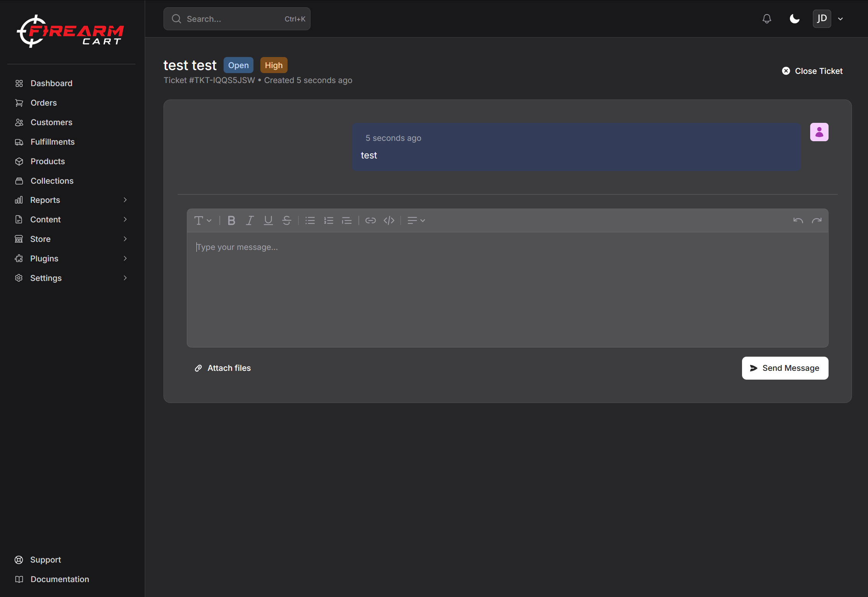Click the Open status badge
Screen dimensions: 868x597
click(x=238, y=65)
